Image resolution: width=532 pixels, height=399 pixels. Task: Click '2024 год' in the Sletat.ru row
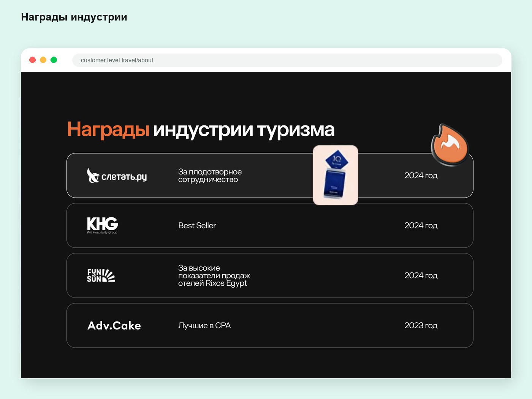pyautogui.click(x=421, y=176)
